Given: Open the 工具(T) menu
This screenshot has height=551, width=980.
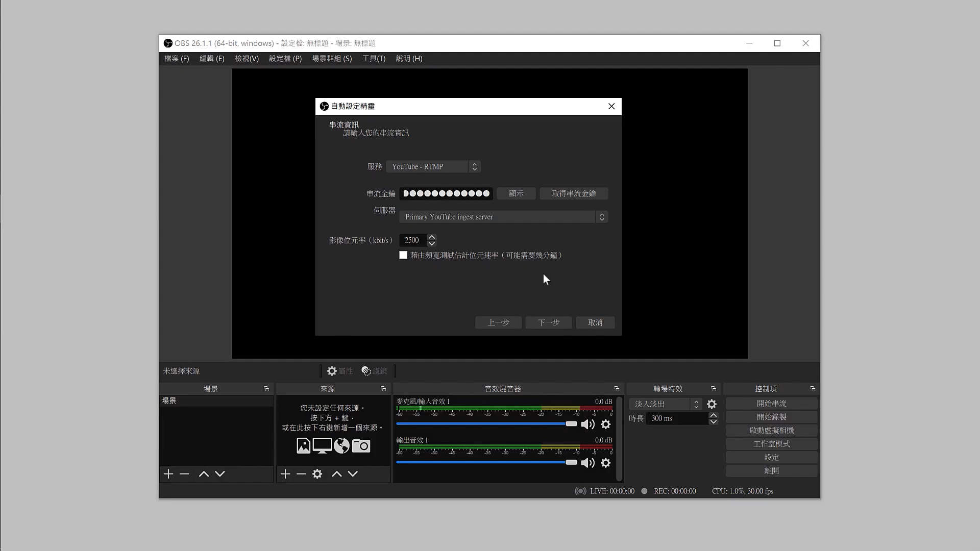Looking at the screenshot, I should 374,59.
